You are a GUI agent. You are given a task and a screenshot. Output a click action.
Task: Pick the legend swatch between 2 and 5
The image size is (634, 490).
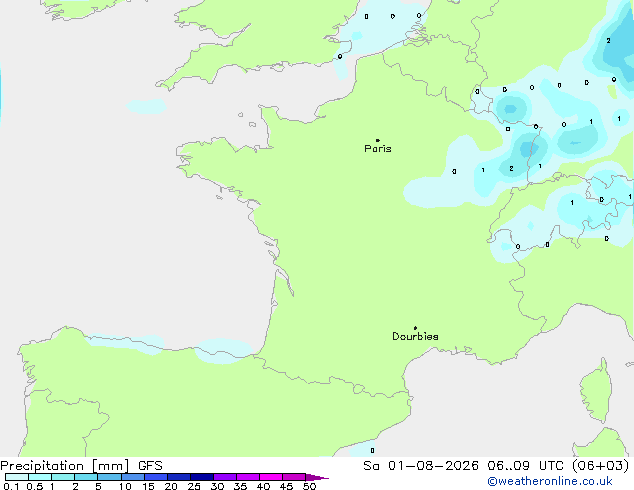click(86, 477)
